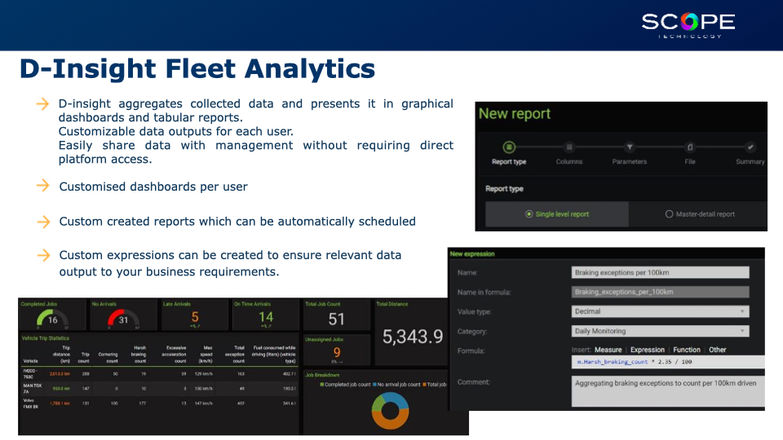Screen dimensions: 783x440
Task: Click the Completed Jobs green gauge
Action: coord(51,319)
